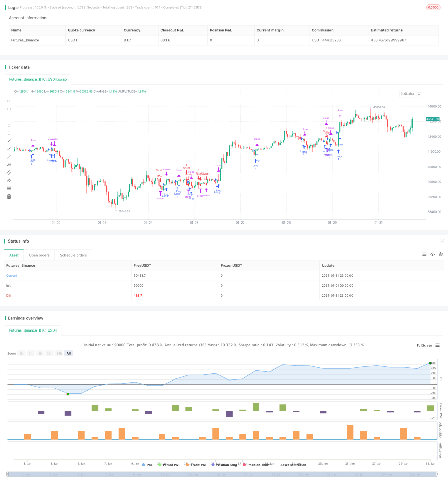Select the vertical straight line drawing tool
This screenshot has width=448, height=484.
(9, 117)
